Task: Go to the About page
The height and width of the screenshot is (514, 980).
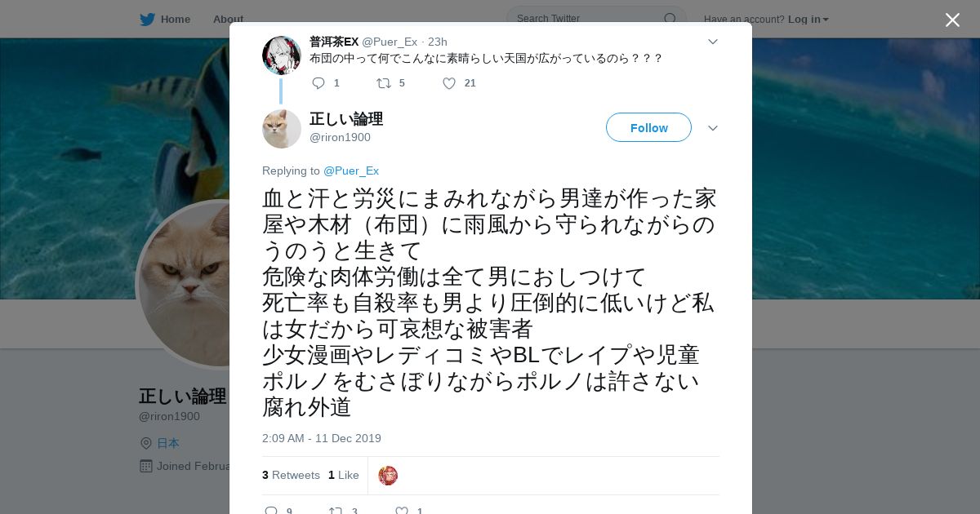Action: (x=228, y=20)
